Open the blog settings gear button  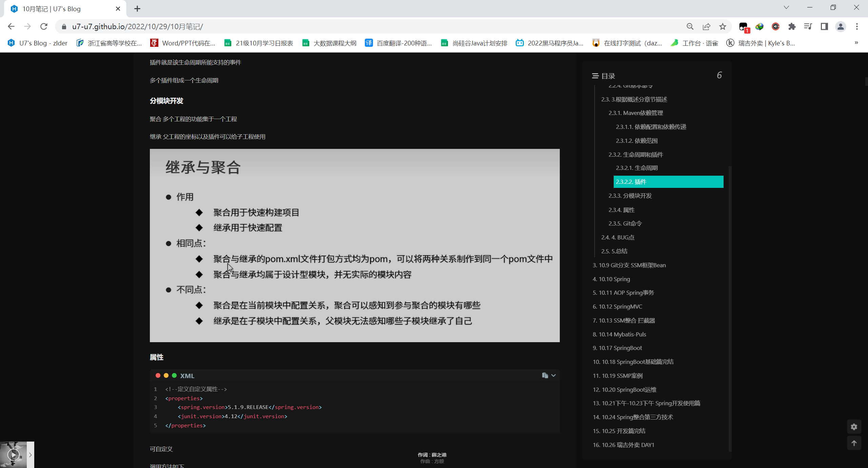pyautogui.click(x=854, y=427)
